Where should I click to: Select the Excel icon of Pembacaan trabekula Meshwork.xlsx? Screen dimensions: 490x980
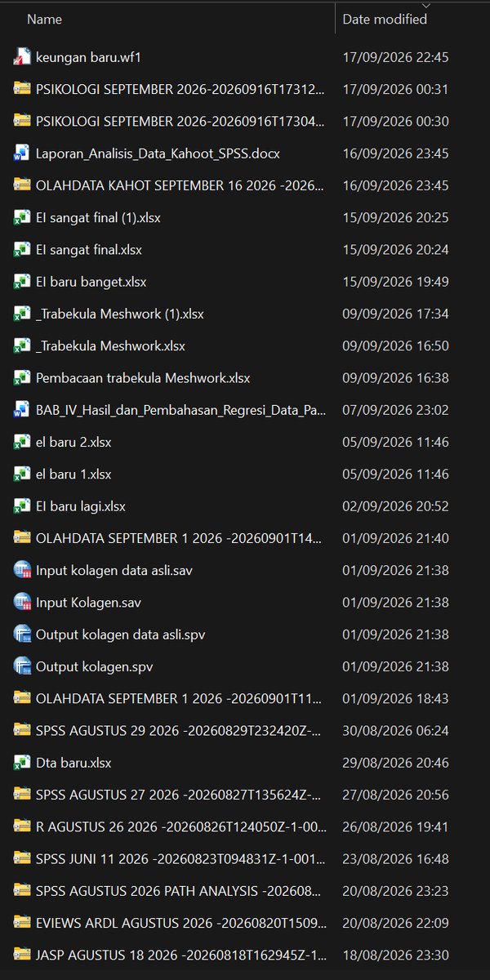coord(22,378)
